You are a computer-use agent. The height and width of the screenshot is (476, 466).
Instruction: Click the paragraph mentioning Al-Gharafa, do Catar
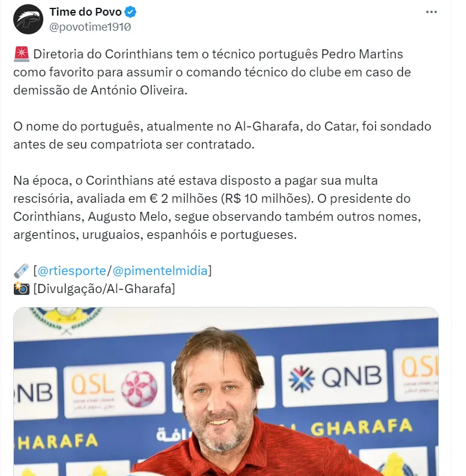(x=222, y=135)
